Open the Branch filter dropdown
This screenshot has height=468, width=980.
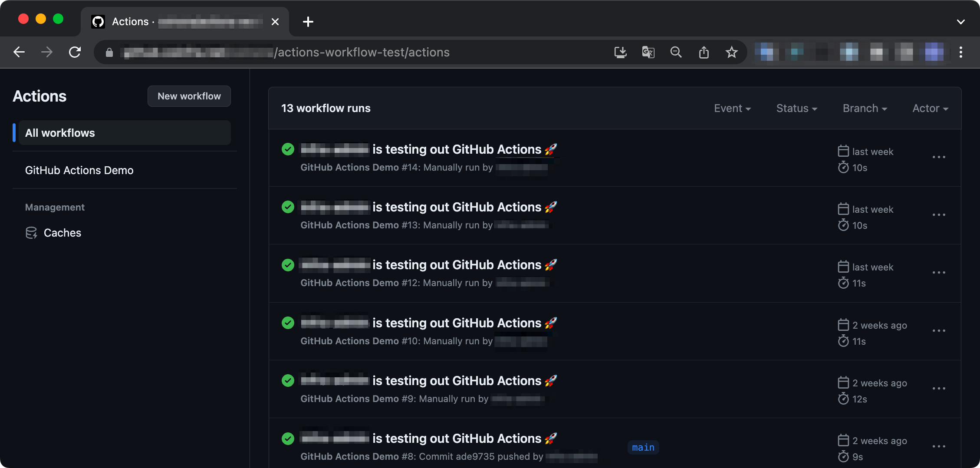(x=865, y=109)
